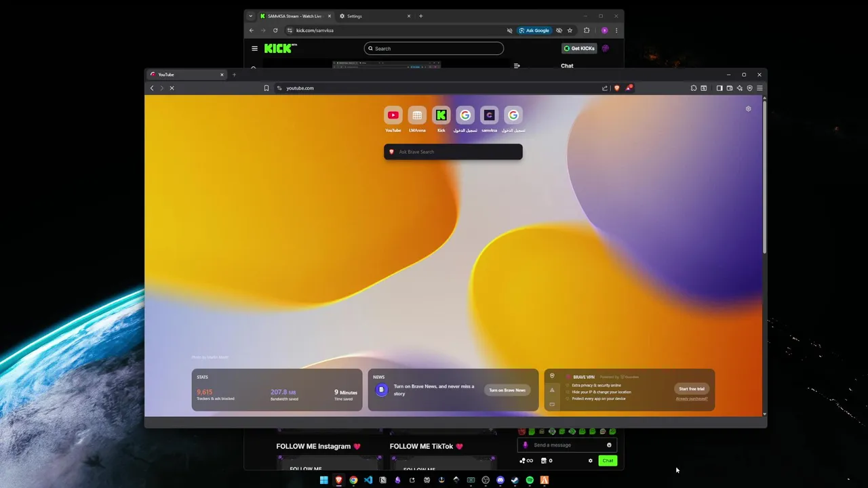The height and width of the screenshot is (488, 868).
Task: Click Brave page vertical scrollbar
Action: click(764, 176)
